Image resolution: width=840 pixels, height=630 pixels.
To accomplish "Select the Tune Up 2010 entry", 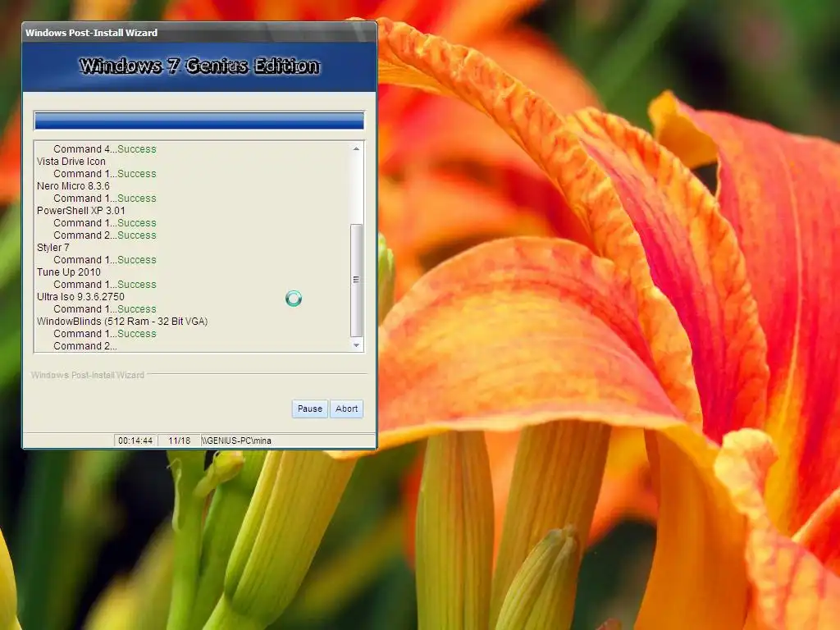I will click(69, 272).
